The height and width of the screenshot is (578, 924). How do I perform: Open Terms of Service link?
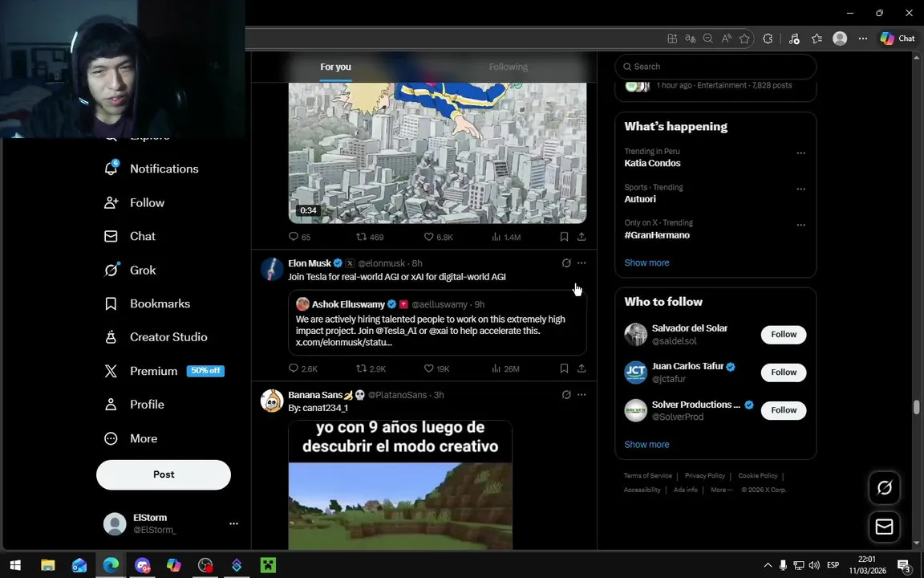click(x=647, y=476)
